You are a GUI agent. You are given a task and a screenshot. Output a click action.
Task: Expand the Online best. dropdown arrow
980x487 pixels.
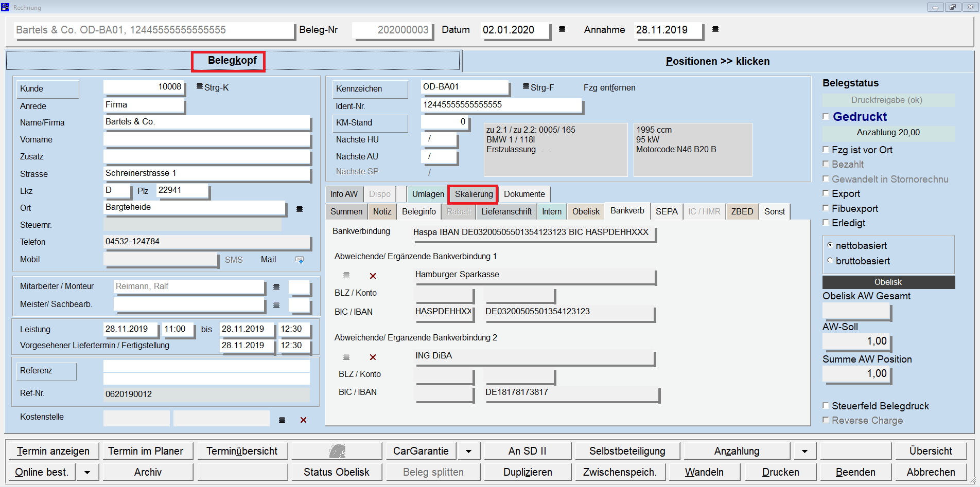87,472
